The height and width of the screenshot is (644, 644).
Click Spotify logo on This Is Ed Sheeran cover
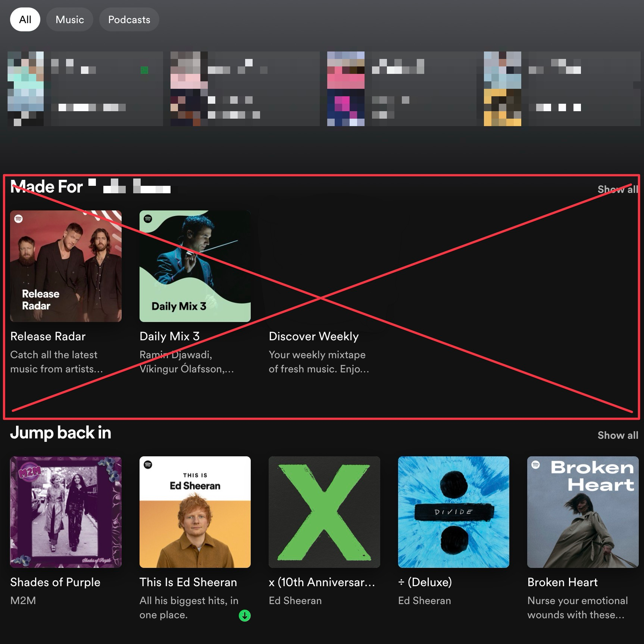[148, 465]
